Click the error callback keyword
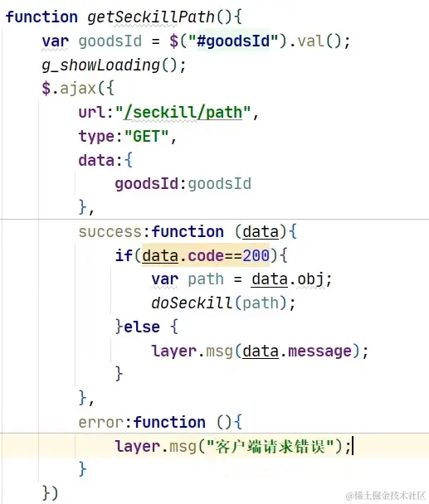The image size is (429, 504). coord(101,423)
